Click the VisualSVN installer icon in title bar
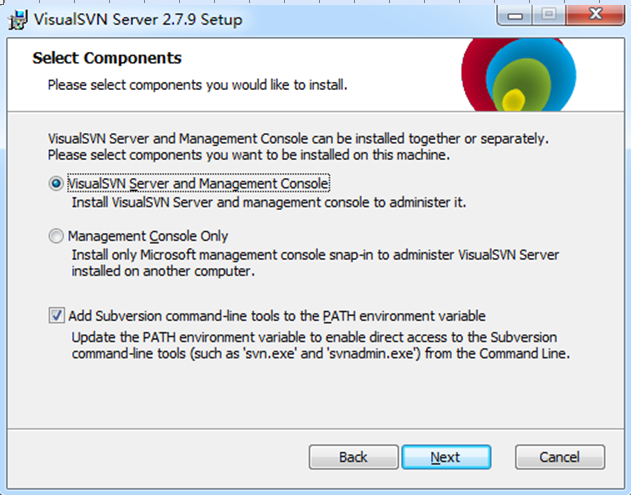This screenshot has height=495, width=631. pos(17,19)
